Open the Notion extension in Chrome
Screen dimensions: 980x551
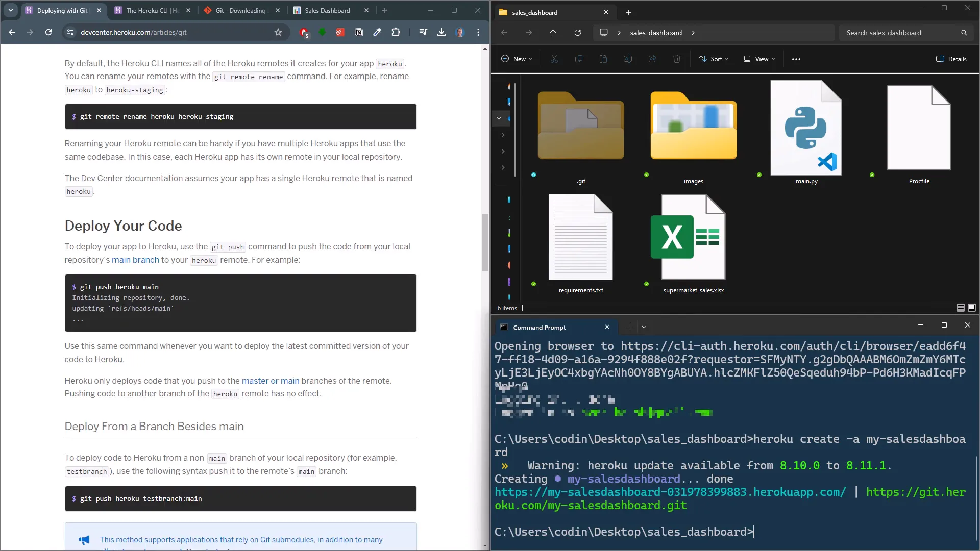359,32
